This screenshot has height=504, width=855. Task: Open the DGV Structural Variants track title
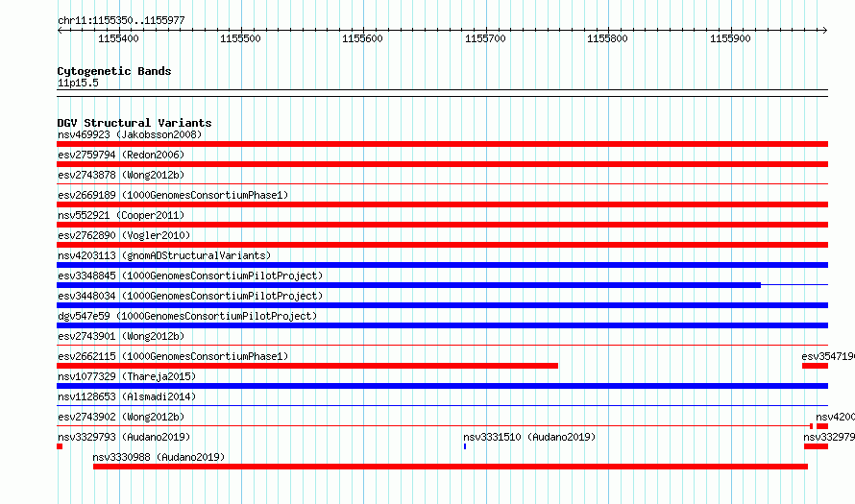point(134,123)
